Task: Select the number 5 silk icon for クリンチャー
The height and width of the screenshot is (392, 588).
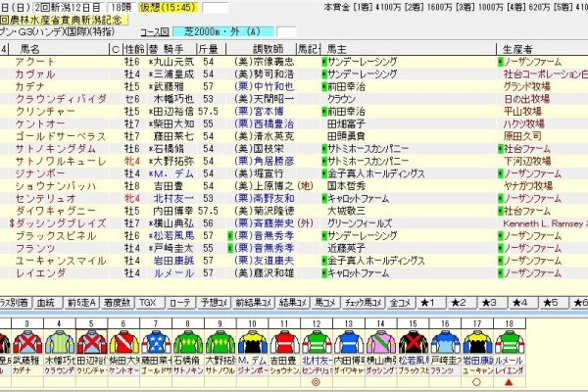Action: pos(92,342)
